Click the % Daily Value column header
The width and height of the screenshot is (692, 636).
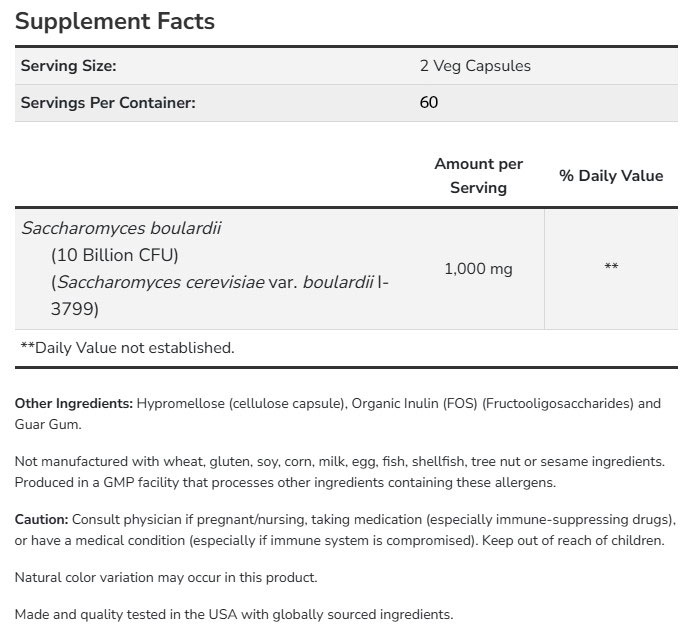tap(610, 175)
